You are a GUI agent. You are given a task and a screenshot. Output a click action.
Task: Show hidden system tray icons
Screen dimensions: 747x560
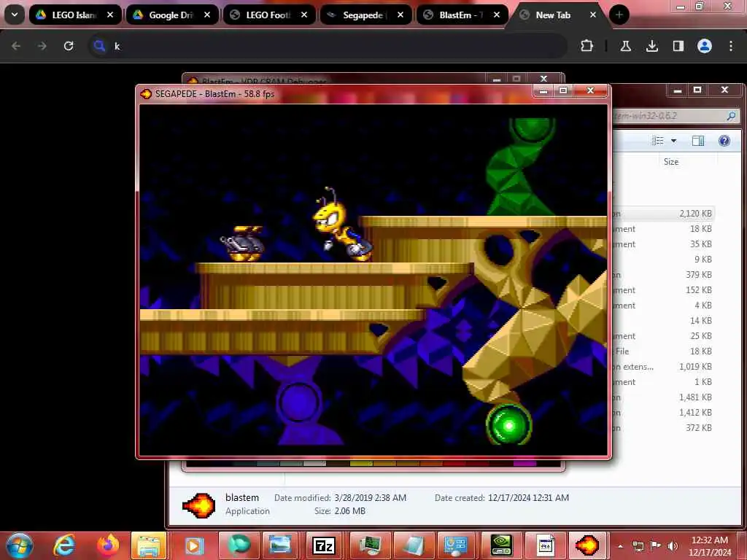click(620, 547)
